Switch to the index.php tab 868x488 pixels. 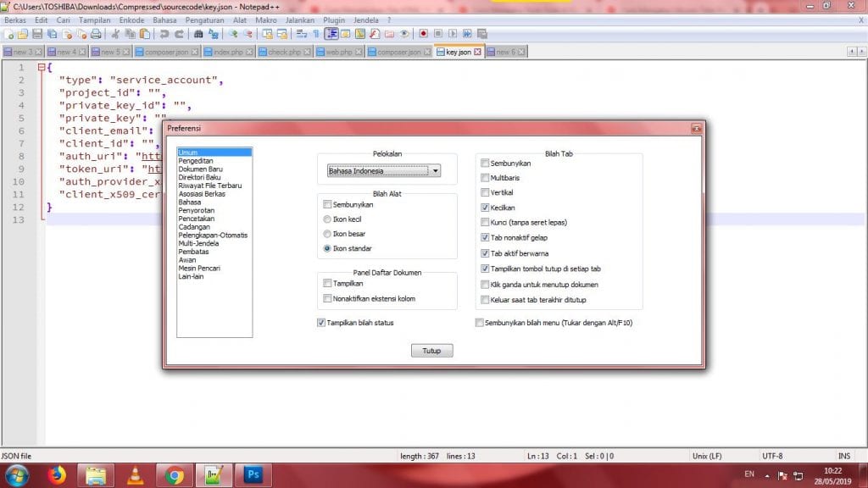tap(229, 52)
